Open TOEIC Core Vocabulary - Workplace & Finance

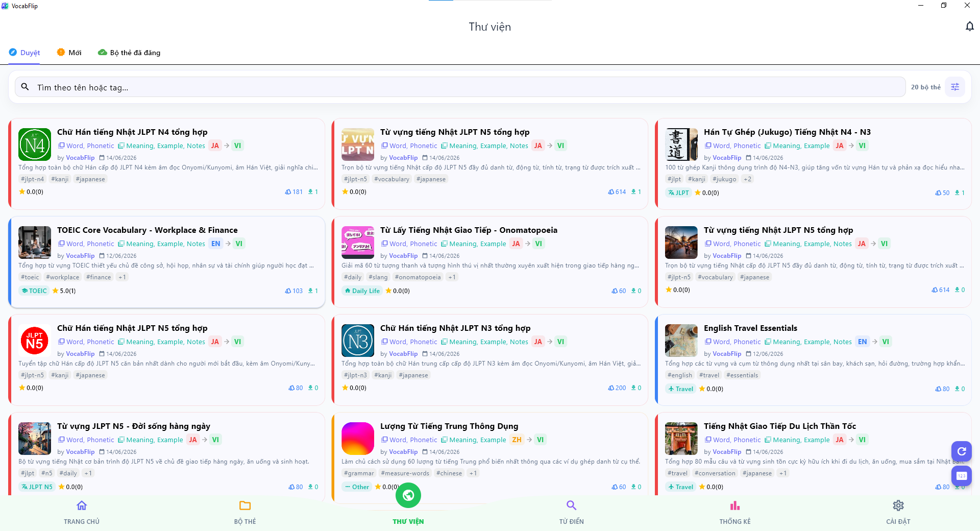(148, 230)
